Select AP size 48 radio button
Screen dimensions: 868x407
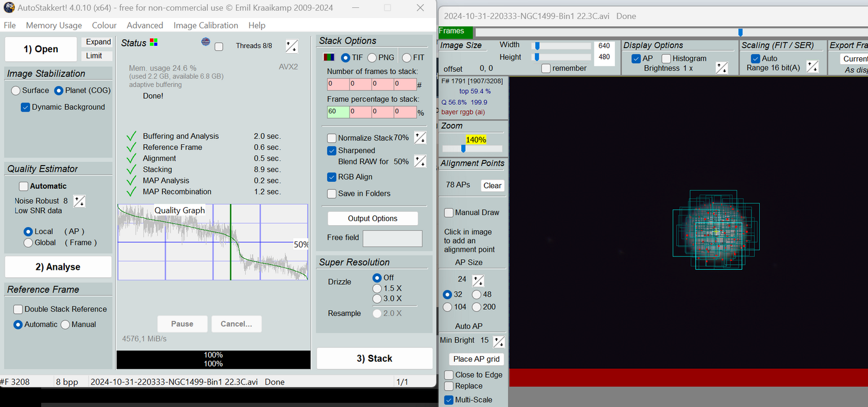point(476,295)
